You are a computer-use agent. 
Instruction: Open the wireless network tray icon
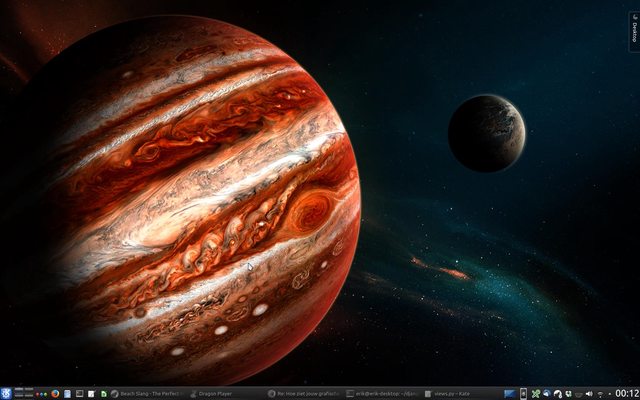tap(600, 394)
